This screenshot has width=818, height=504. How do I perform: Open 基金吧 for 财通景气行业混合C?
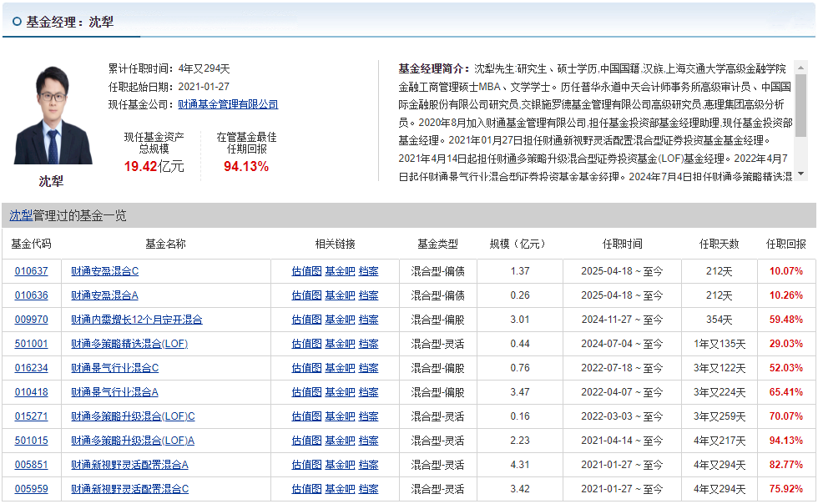(x=341, y=368)
